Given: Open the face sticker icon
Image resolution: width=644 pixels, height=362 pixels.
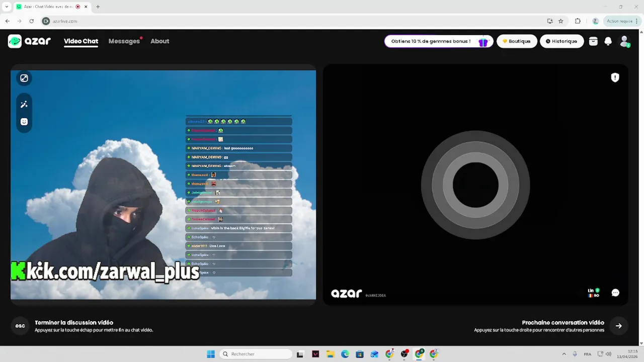Looking at the screenshot, I should click(24, 122).
